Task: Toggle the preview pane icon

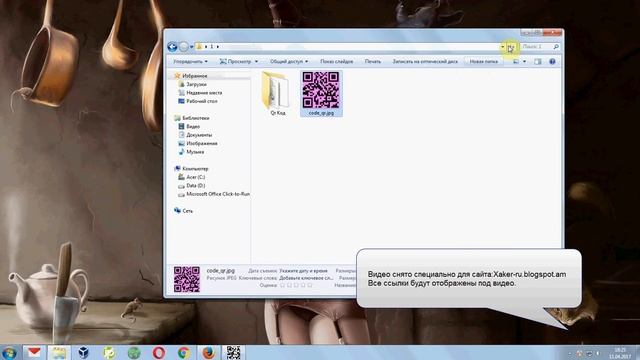Action: [x=538, y=61]
